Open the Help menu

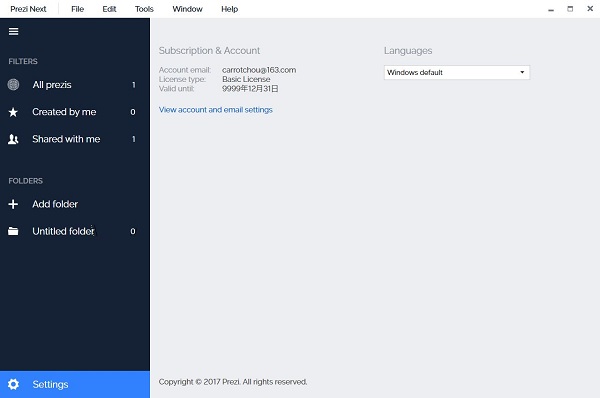[x=230, y=9]
